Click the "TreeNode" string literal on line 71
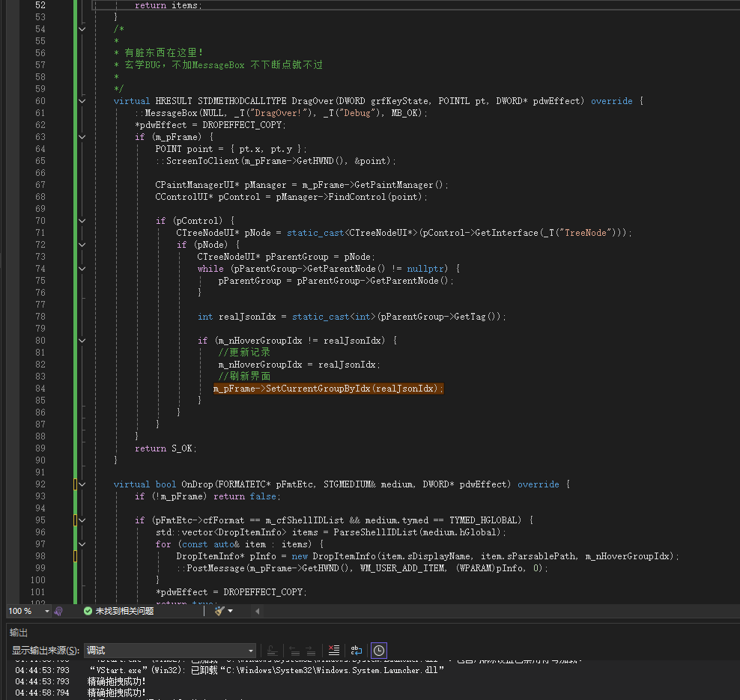The image size is (740, 700). point(585,233)
